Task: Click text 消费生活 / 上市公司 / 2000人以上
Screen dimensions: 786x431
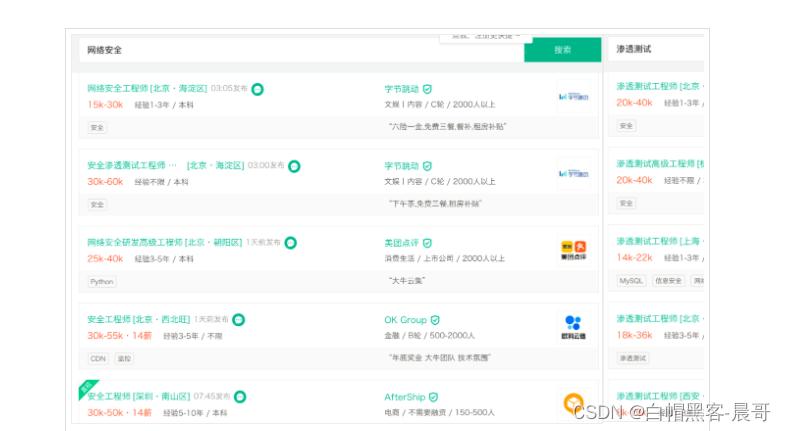Action: pos(445,259)
